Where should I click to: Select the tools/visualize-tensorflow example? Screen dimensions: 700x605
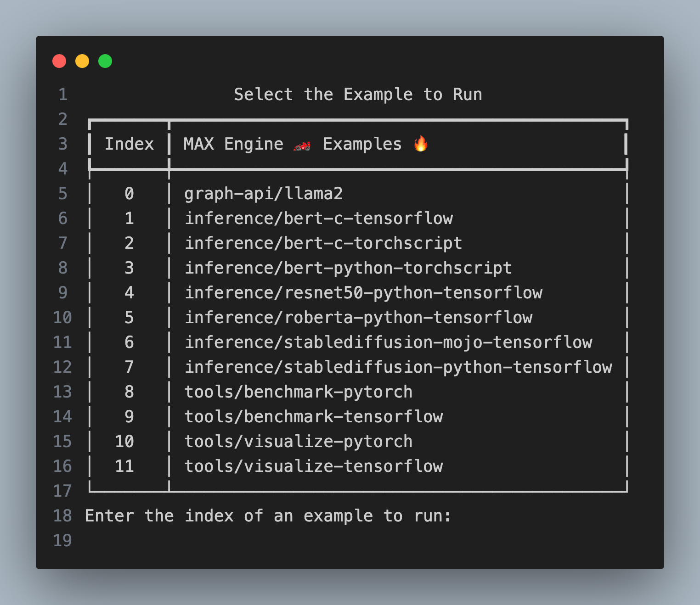click(x=314, y=466)
